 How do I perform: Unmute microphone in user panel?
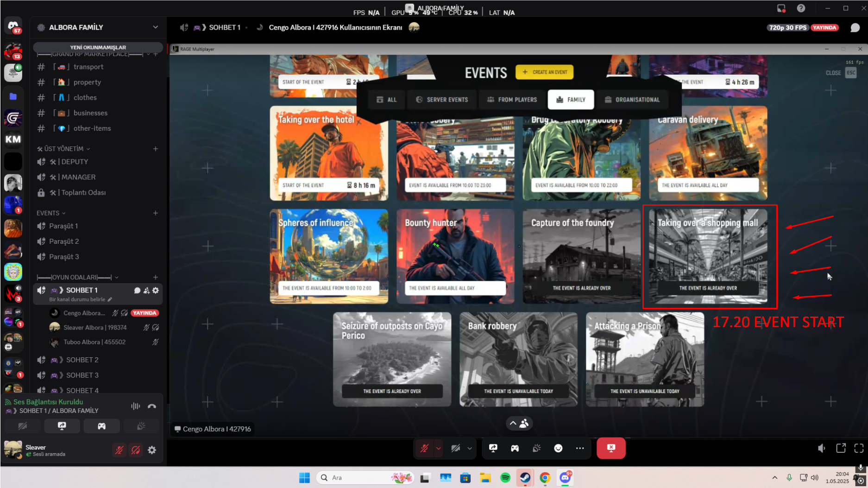coord(119,450)
